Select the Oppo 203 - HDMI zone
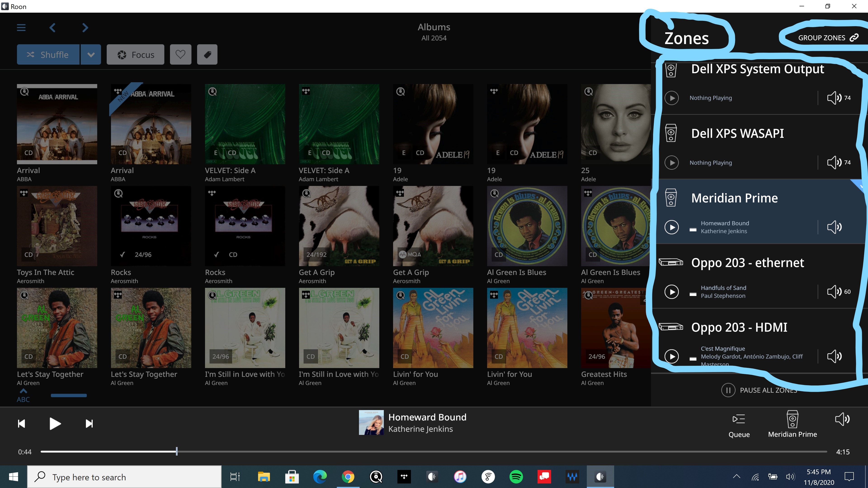 click(x=739, y=327)
